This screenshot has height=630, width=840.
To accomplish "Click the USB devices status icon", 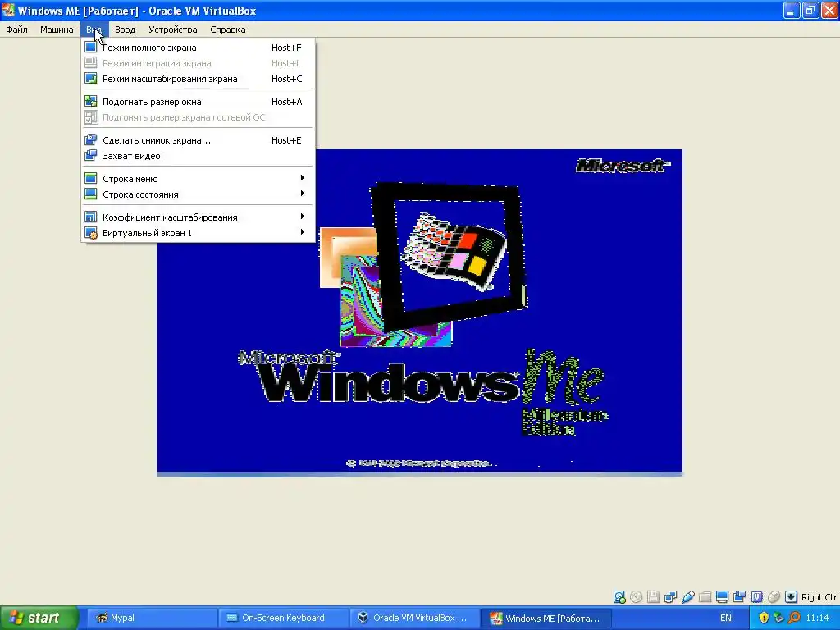I will pos(688,597).
